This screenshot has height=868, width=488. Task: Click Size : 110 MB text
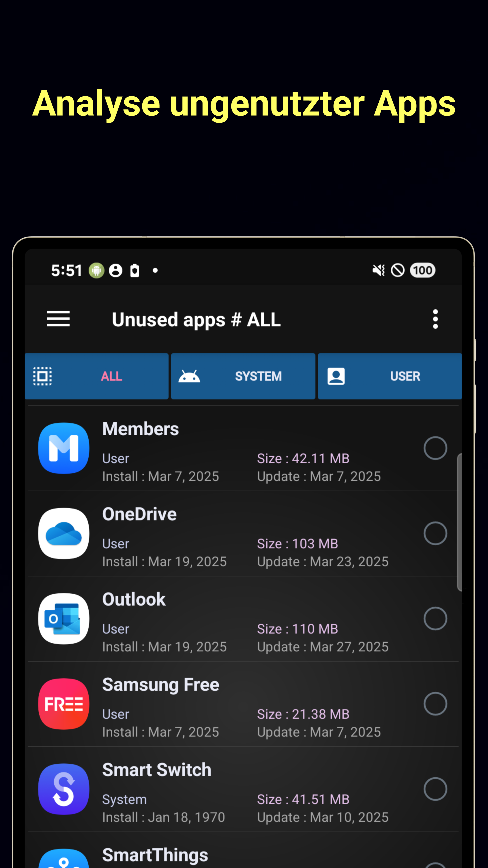(x=297, y=629)
